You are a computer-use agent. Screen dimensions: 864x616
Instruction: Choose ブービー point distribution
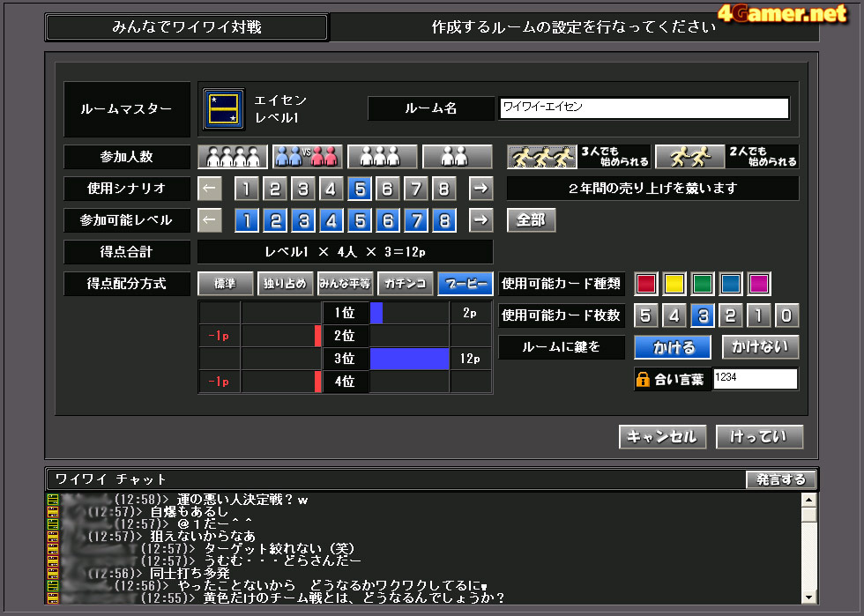(x=466, y=284)
